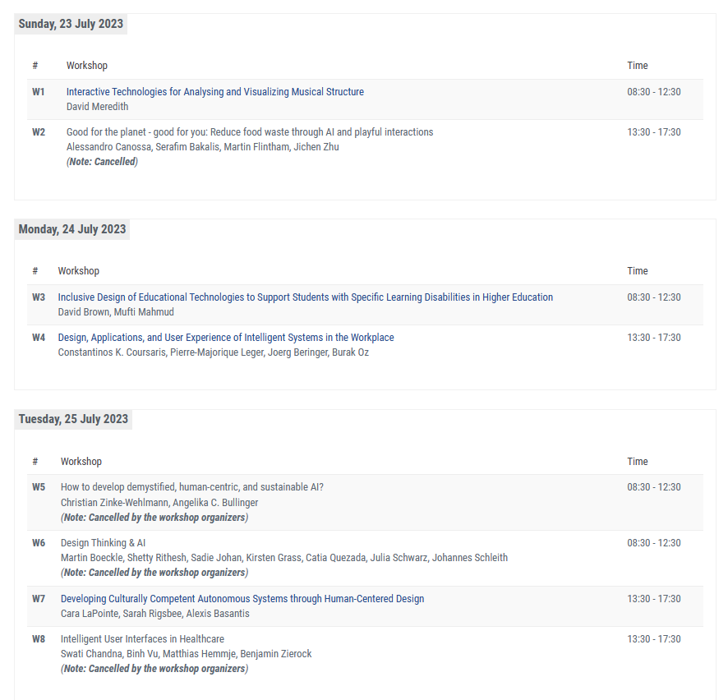The height and width of the screenshot is (700, 728).
Task: Open the Developing Culturally Competent Autonomous Systems link
Action: (242, 599)
